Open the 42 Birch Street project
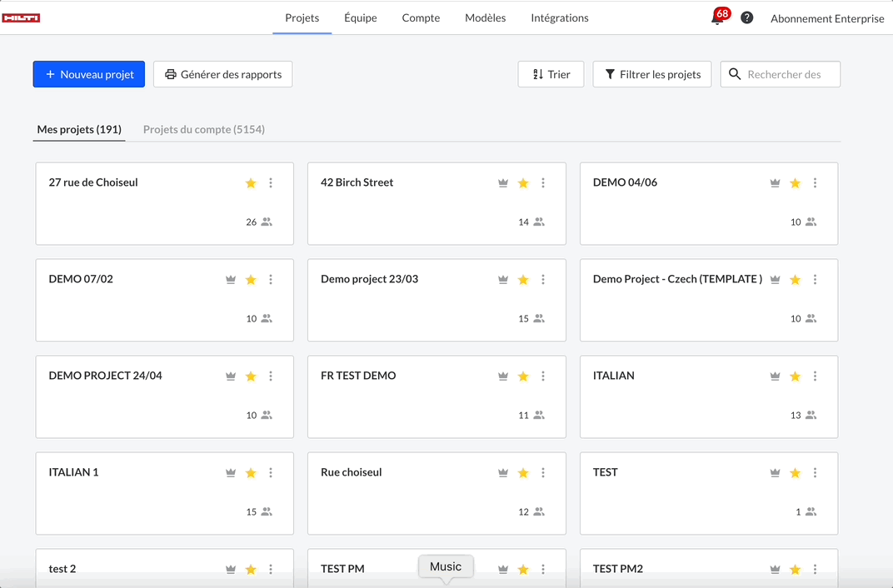This screenshot has height=588, width=893. [437, 204]
